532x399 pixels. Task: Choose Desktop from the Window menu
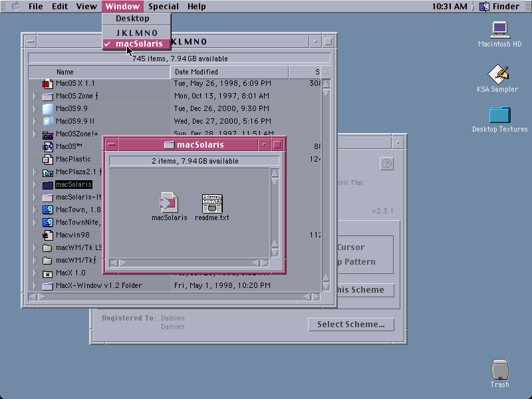[x=136, y=19]
